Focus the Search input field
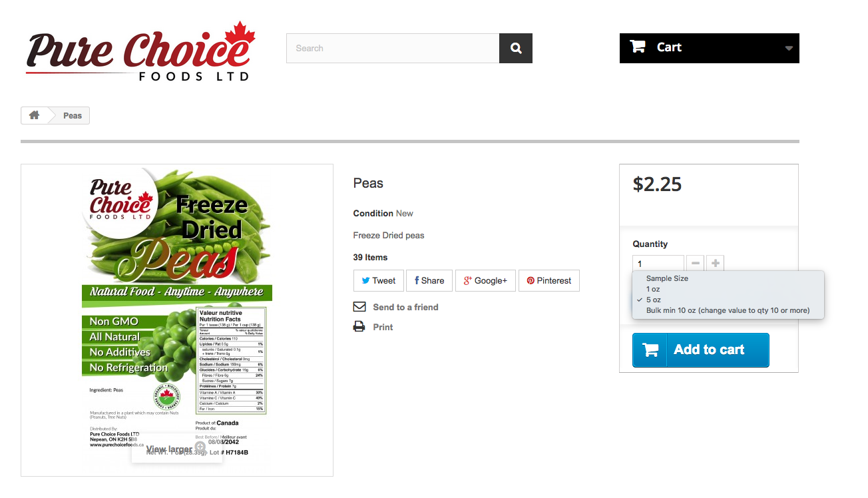 click(393, 49)
